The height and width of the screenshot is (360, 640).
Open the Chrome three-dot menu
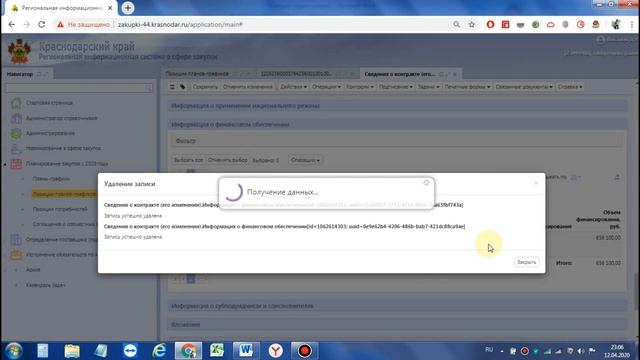tap(632, 24)
